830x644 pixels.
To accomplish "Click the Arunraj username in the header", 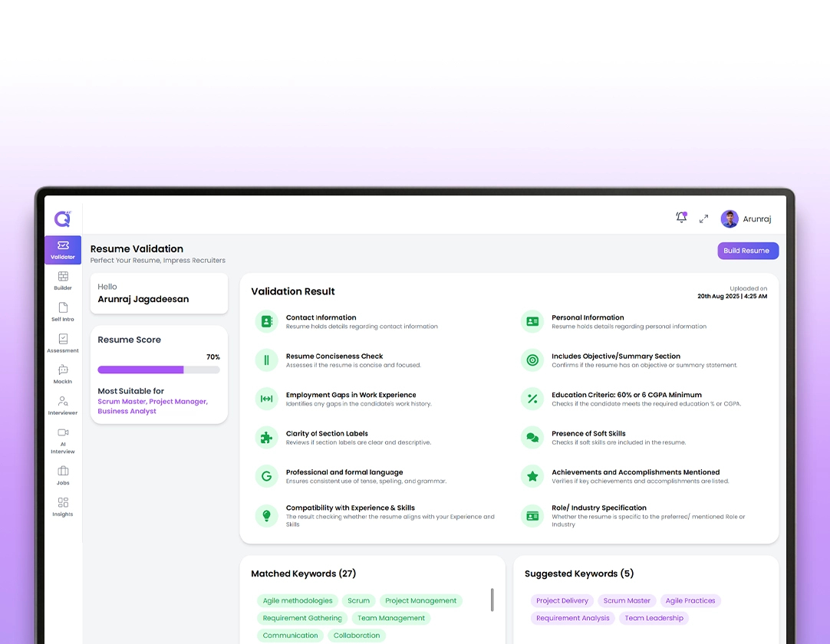I will pyautogui.click(x=757, y=219).
